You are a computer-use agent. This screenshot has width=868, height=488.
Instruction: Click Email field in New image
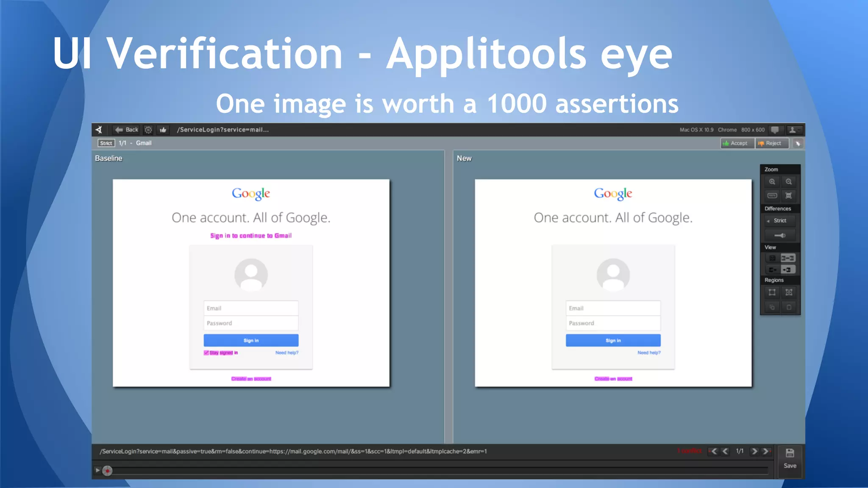click(613, 308)
